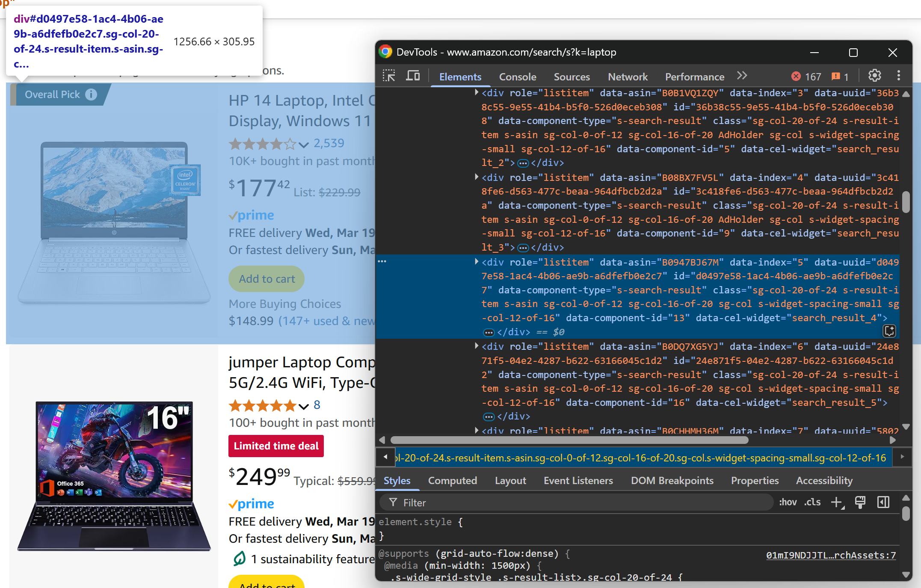Click the $249.99 price of jumper laptop
Image resolution: width=921 pixels, height=588 pixels.
tap(259, 476)
